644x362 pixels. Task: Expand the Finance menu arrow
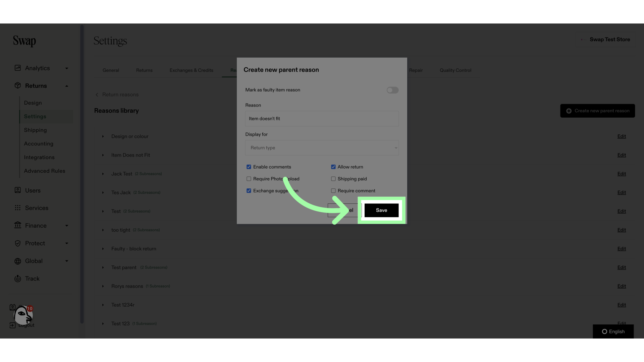pyautogui.click(x=67, y=226)
